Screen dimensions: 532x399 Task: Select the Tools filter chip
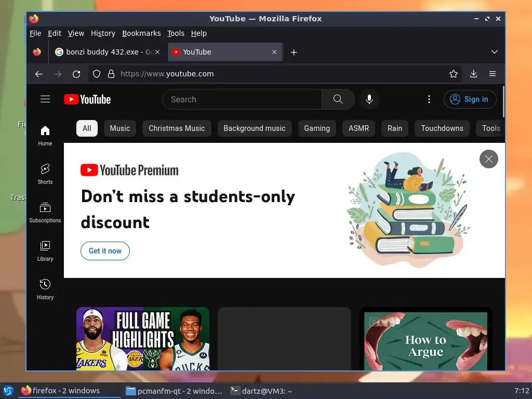(x=490, y=128)
